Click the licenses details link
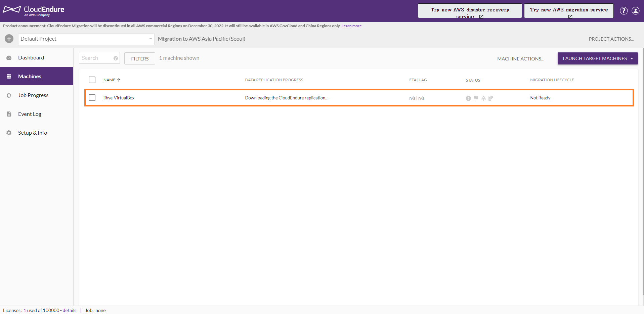 tap(70, 310)
